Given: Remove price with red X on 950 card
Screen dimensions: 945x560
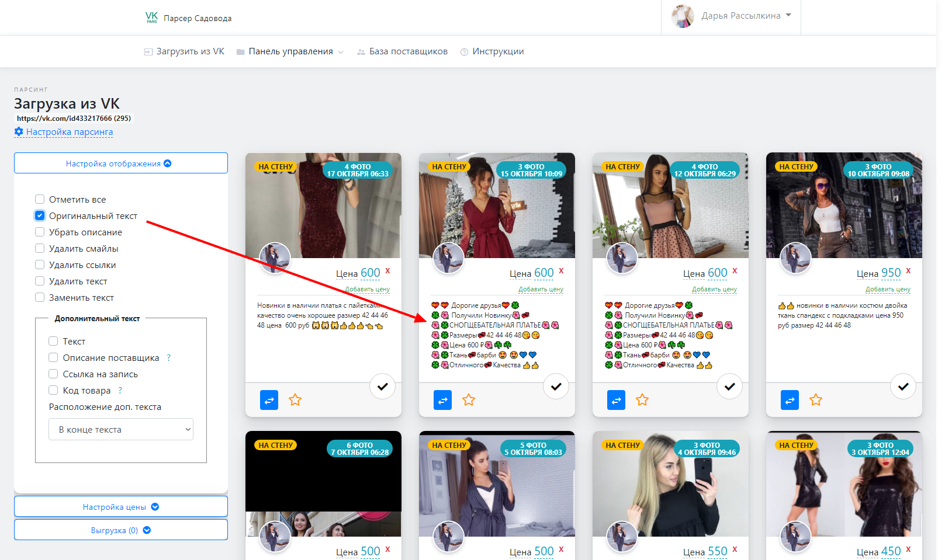Looking at the screenshot, I should coord(908,271).
